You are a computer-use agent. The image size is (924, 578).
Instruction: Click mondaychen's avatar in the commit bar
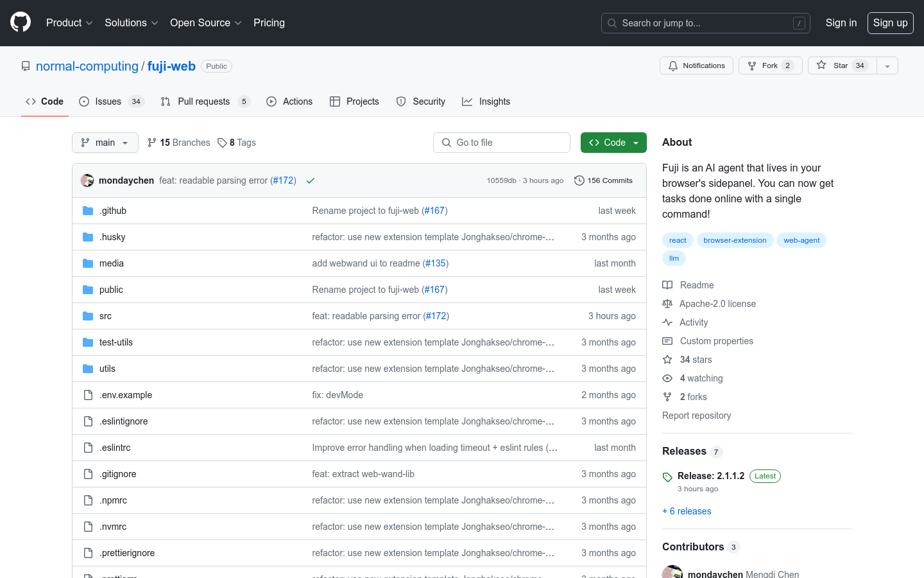click(x=87, y=180)
